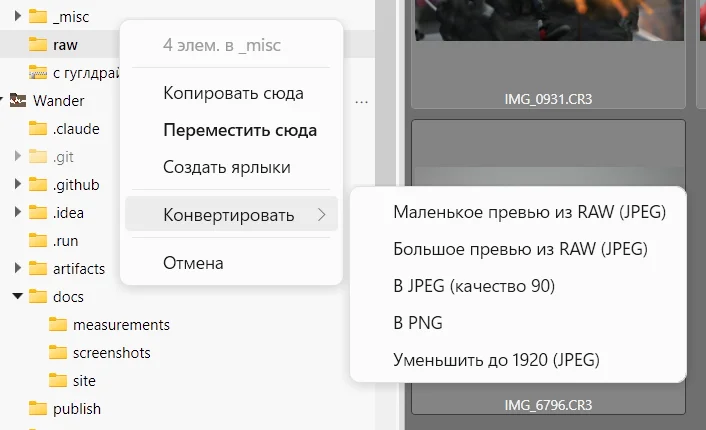Image resolution: width=706 pixels, height=430 pixels.
Task: Select 'Копировать сюда' in context menu
Action: click(231, 93)
